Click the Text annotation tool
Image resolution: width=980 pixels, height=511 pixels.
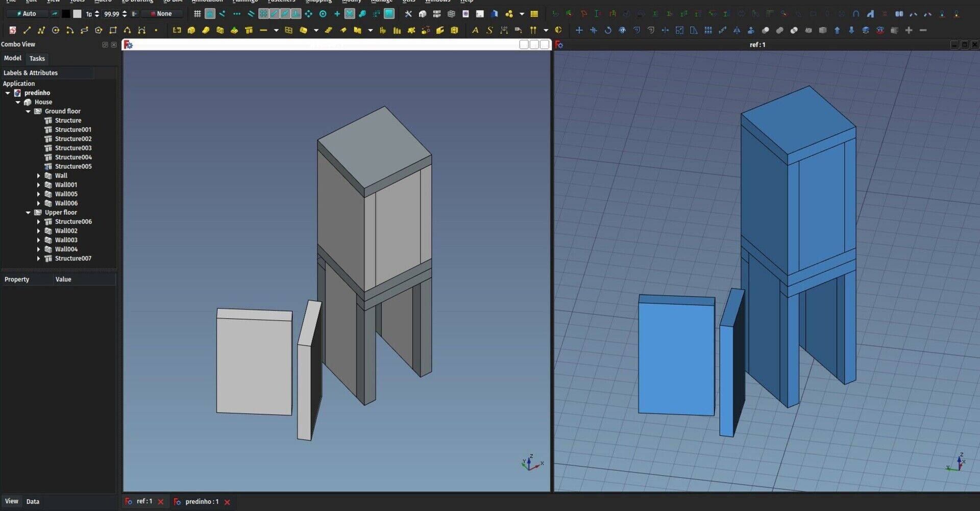click(x=475, y=31)
